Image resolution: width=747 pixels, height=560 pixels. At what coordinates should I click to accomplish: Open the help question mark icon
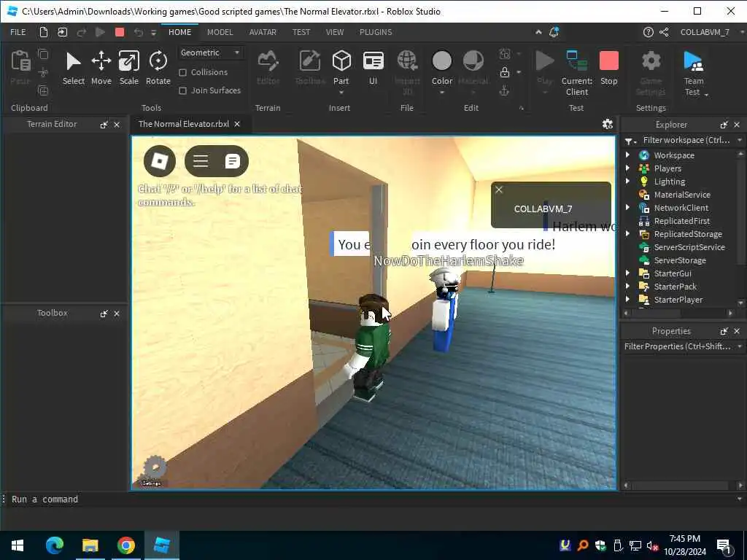(x=648, y=32)
